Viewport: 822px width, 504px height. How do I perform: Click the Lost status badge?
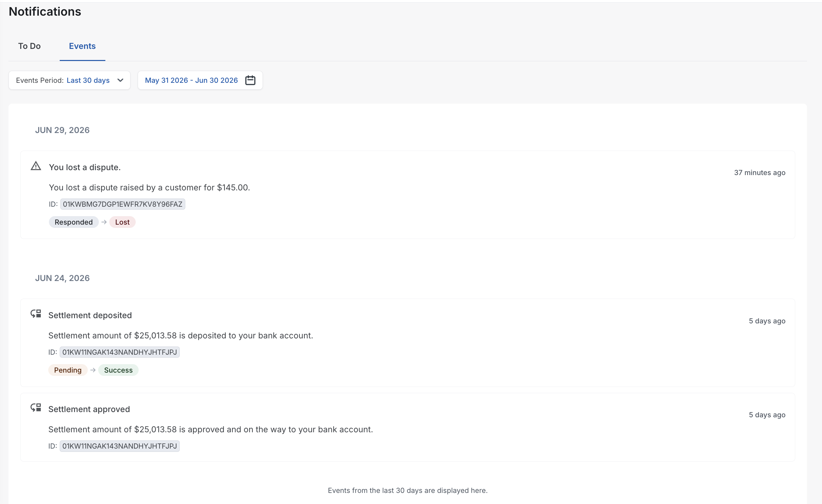[122, 222]
